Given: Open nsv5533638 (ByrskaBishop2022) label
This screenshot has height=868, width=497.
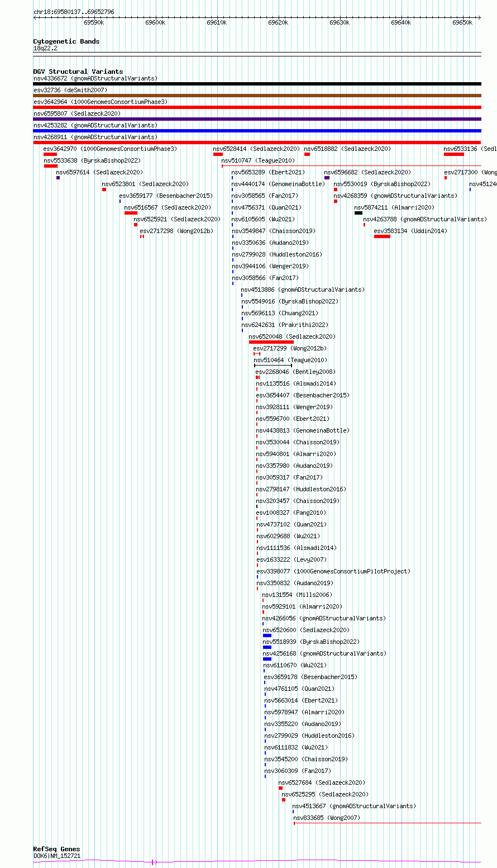Looking at the screenshot, I should pos(92,160).
